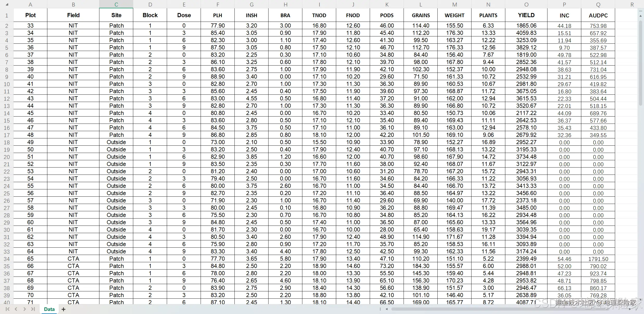
Task: Select row 10 header
Action: tap(7, 84)
